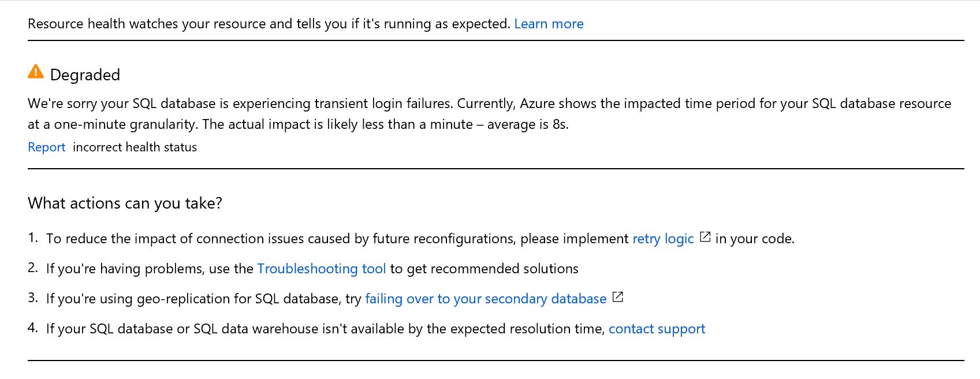
Task: Click Report to flag incorrect health status
Action: tap(46, 147)
